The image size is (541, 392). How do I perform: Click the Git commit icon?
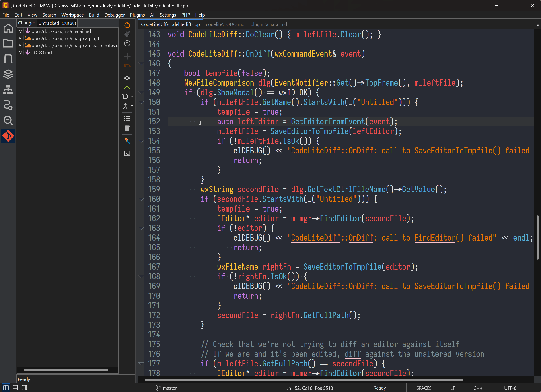pos(127,78)
